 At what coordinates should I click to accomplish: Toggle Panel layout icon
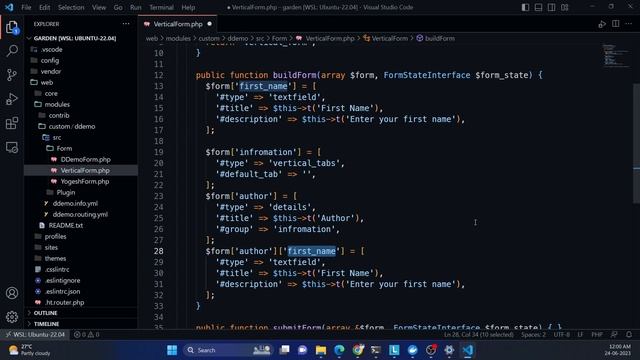coord(538,7)
